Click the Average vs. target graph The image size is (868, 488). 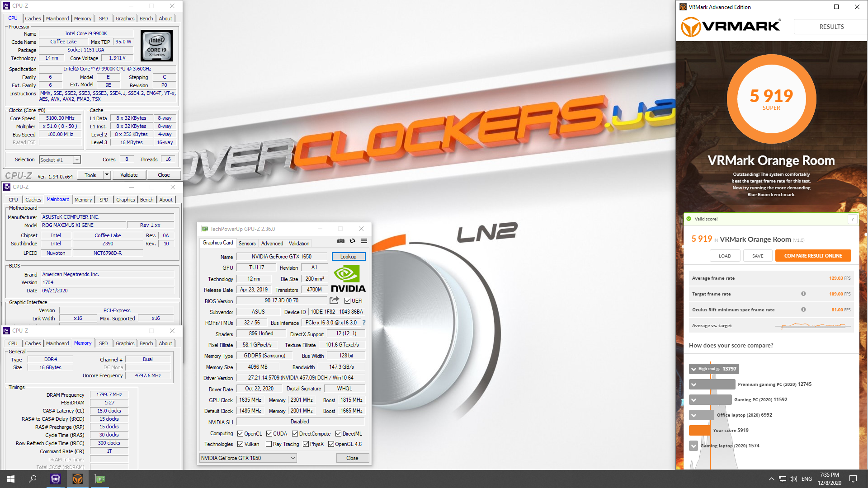click(814, 325)
